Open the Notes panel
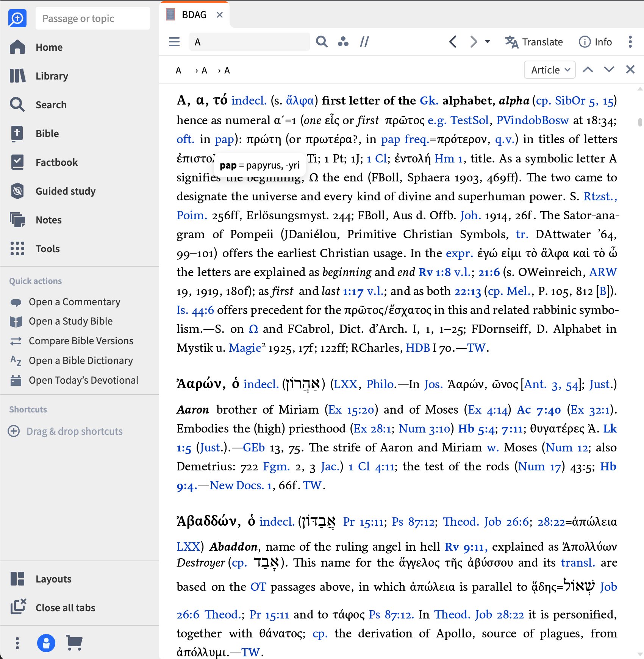The height and width of the screenshot is (659, 644). point(36,220)
